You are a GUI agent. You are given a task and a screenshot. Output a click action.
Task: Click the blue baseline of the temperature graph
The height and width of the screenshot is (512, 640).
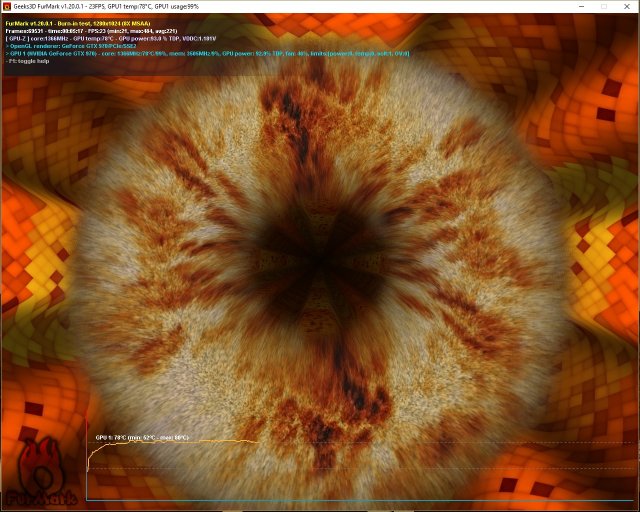click(360, 499)
